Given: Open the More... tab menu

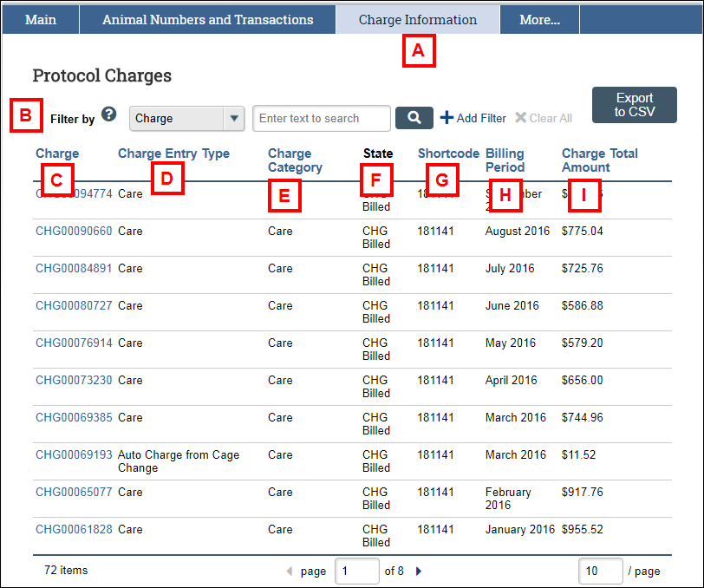Looking at the screenshot, I should (539, 20).
